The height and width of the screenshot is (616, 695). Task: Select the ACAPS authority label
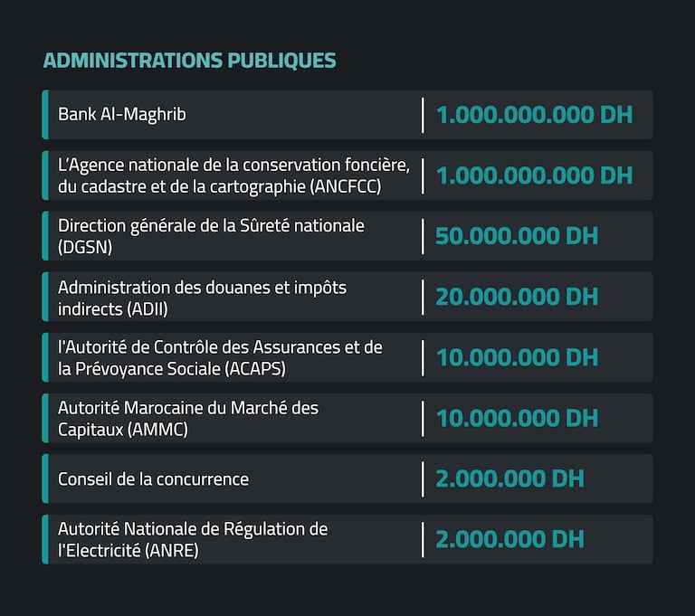coord(220,357)
